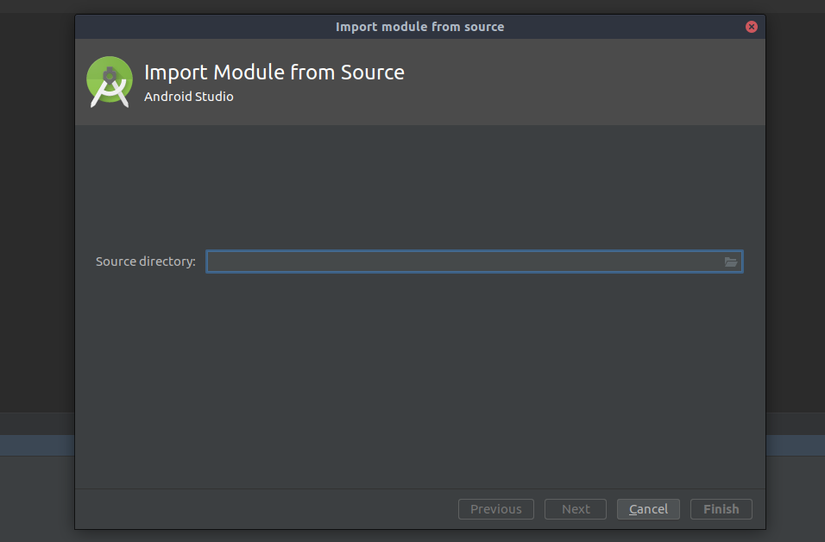This screenshot has width=825, height=542.
Task: Click the "Android Studio" subtitle text
Action: tap(189, 97)
